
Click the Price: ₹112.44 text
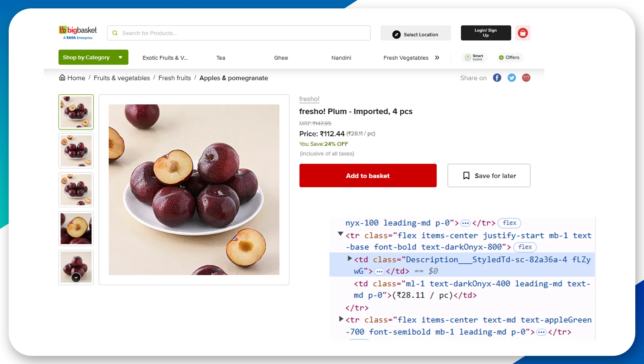point(322,134)
